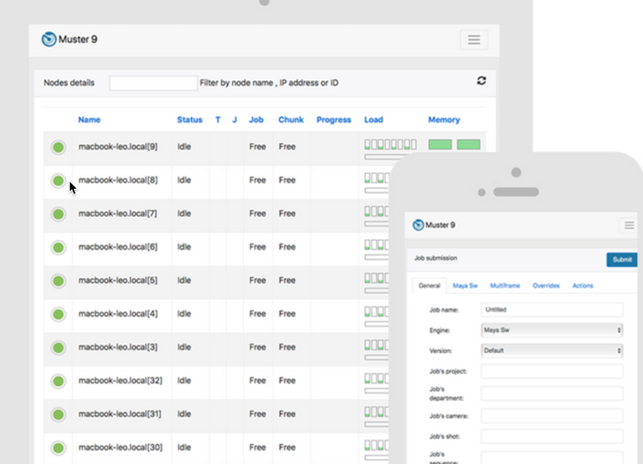Sort nodes by Name column

89,120
